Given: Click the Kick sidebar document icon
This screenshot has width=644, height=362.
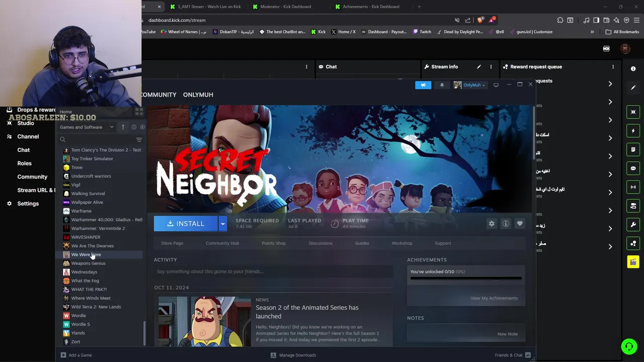Looking at the screenshot, I should coord(633,149).
